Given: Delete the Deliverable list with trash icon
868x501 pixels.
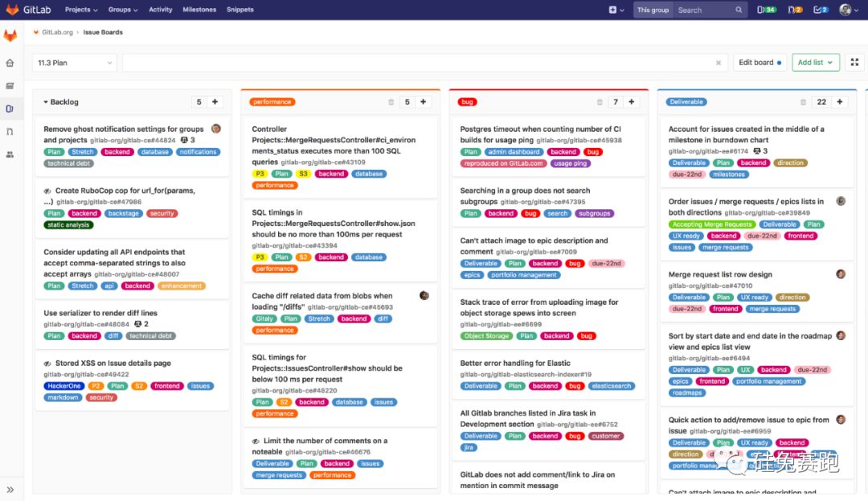Looking at the screenshot, I should tap(803, 102).
